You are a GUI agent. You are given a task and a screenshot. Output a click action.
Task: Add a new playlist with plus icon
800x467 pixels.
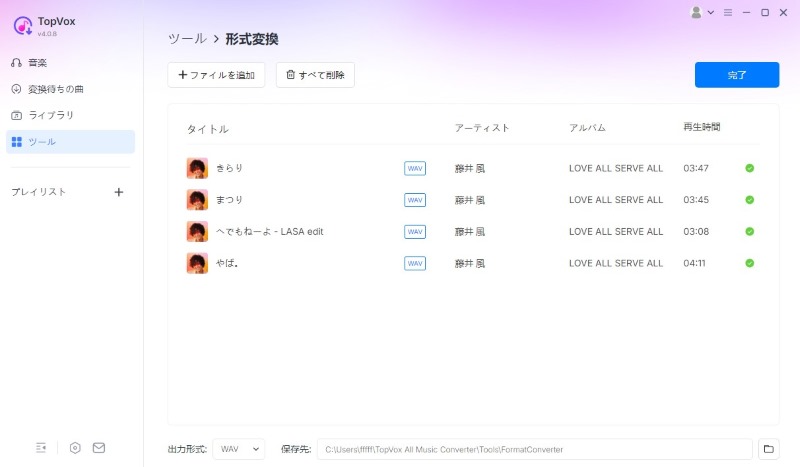point(119,192)
